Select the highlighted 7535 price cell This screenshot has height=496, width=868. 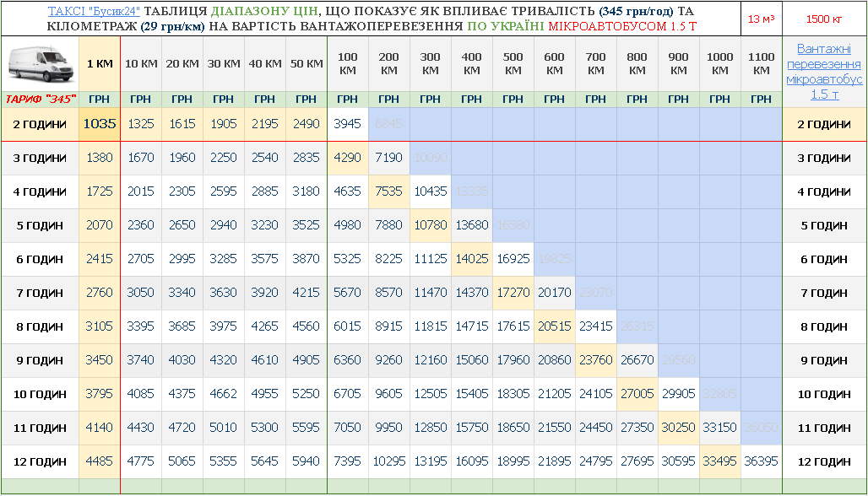coord(388,191)
